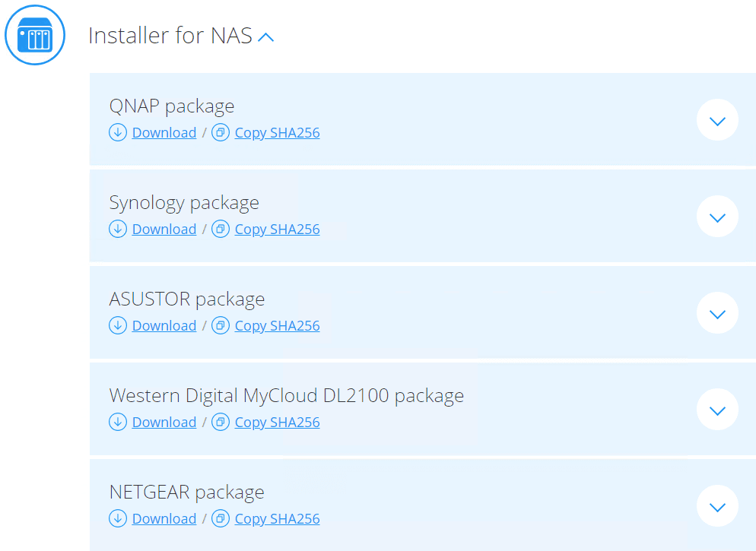Copy SHA256 for the NETGEAR package

(x=277, y=518)
